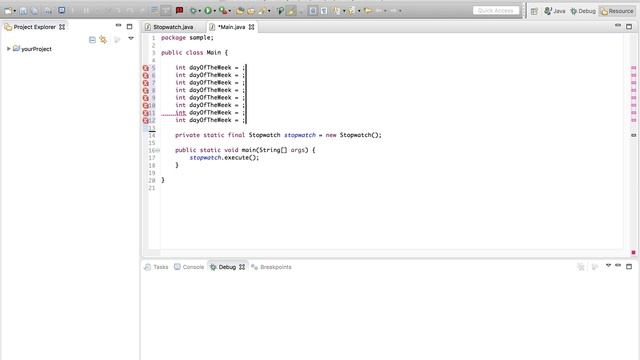This screenshot has width=640, height=360.
Task: Click the Remove All Terminated Launches icon
Action: point(580,267)
